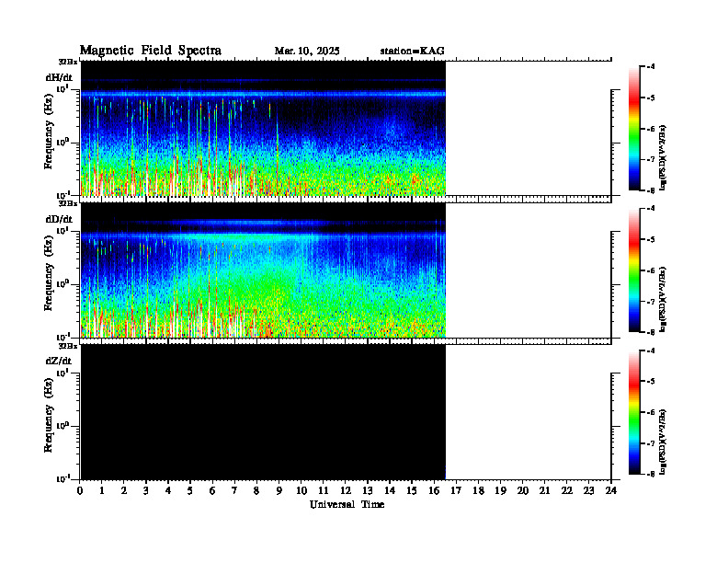The image size is (728, 563).
Task: Click the color bar beside the dH/dt panel
Action: click(x=634, y=128)
